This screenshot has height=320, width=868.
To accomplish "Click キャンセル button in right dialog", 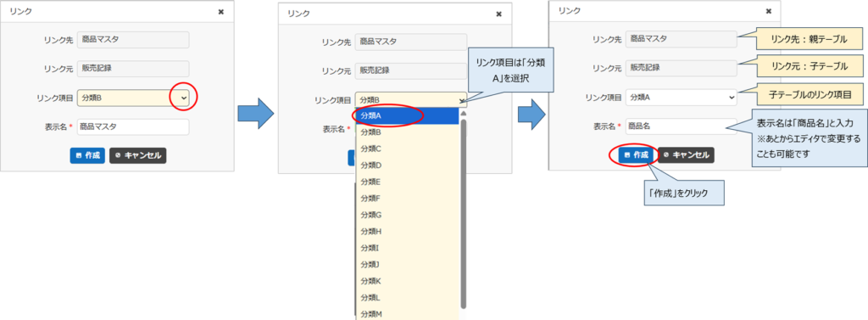I will click(x=686, y=155).
